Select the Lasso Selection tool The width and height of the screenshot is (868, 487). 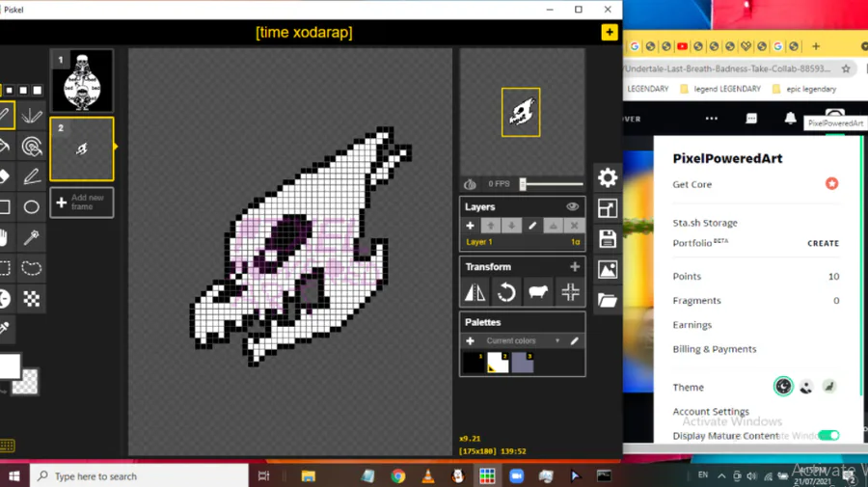[x=32, y=268]
